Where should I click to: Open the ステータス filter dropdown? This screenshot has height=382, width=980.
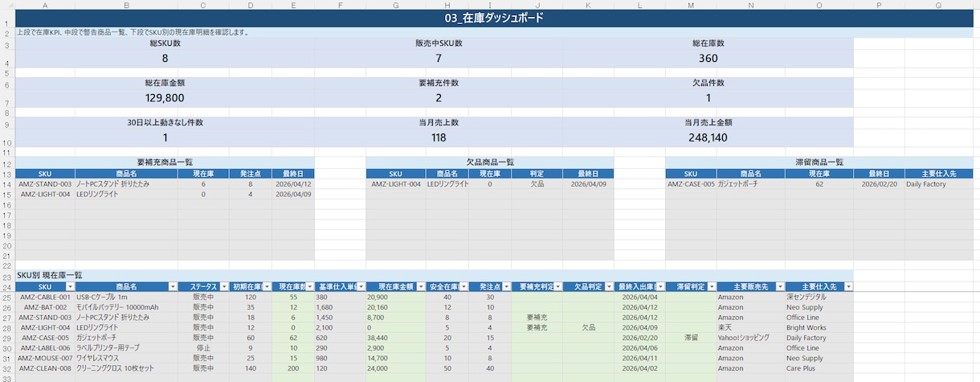pyautogui.click(x=223, y=287)
